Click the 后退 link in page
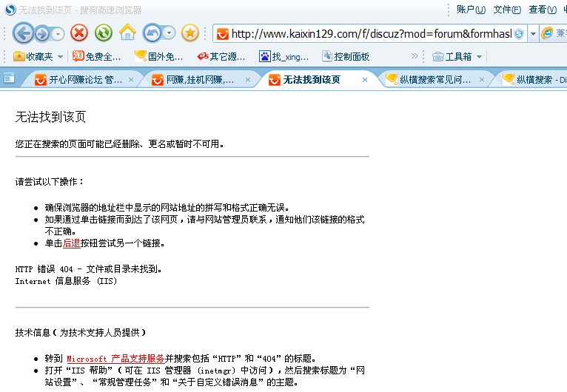The image size is (567, 392). pos(72,243)
